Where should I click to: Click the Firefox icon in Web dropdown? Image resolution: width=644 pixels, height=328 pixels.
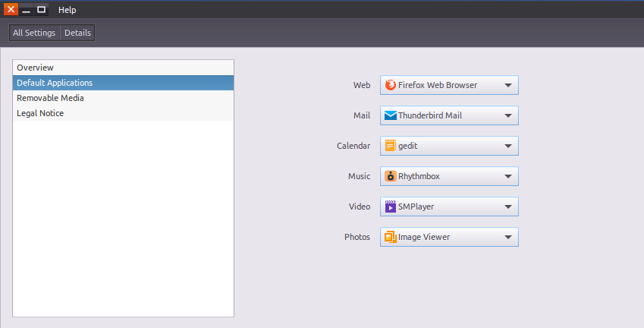(x=390, y=85)
